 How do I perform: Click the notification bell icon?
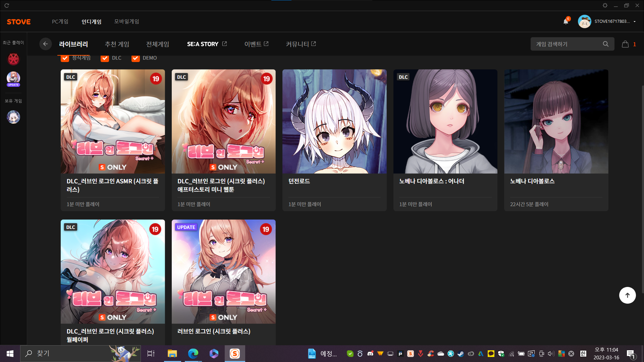pyautogui.click(x=566, y=21)
